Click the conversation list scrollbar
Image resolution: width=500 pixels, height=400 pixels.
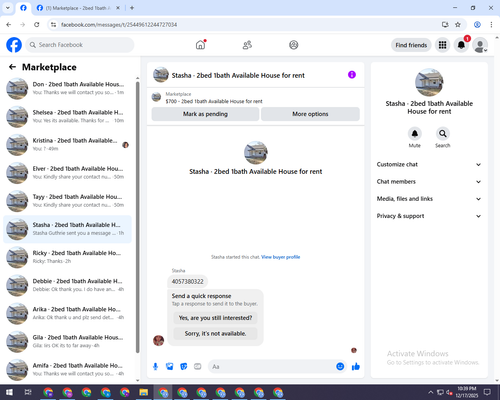point(138,217)
